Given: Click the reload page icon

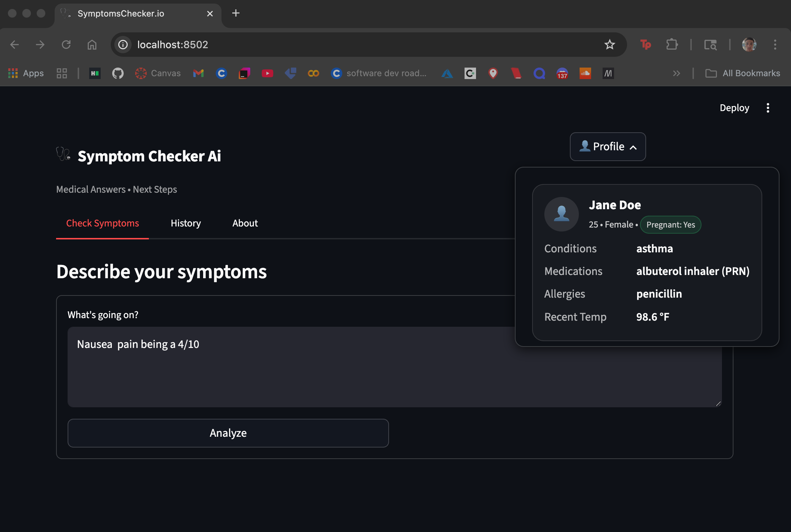Looking at the screenshot, I should tap(66, 45).
